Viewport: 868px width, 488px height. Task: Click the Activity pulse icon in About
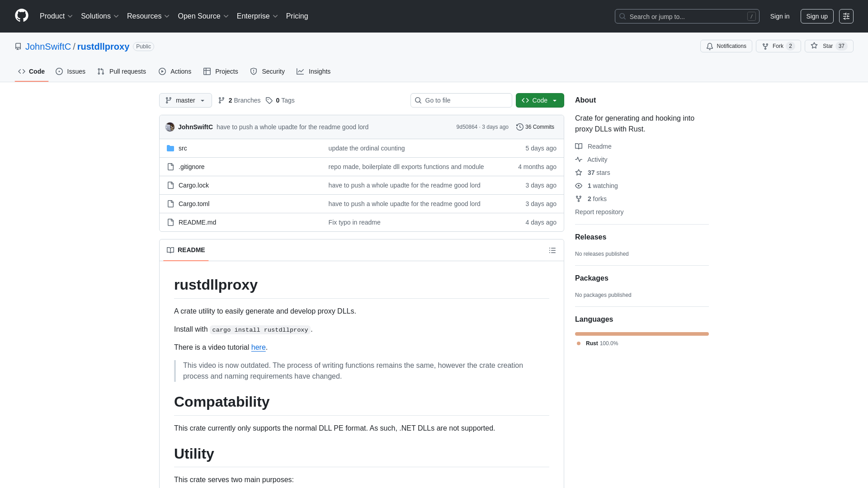click(x=579, y=160)
